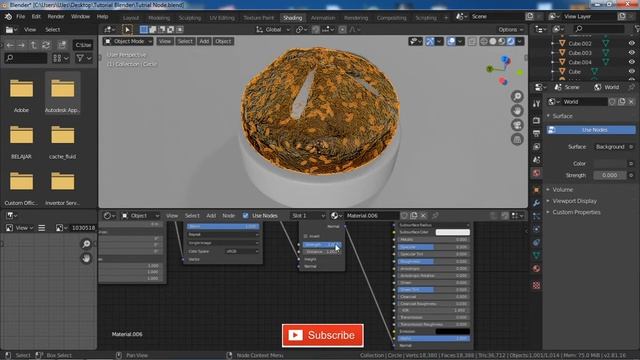Refresh the file browser list

[x=46, y=45]
